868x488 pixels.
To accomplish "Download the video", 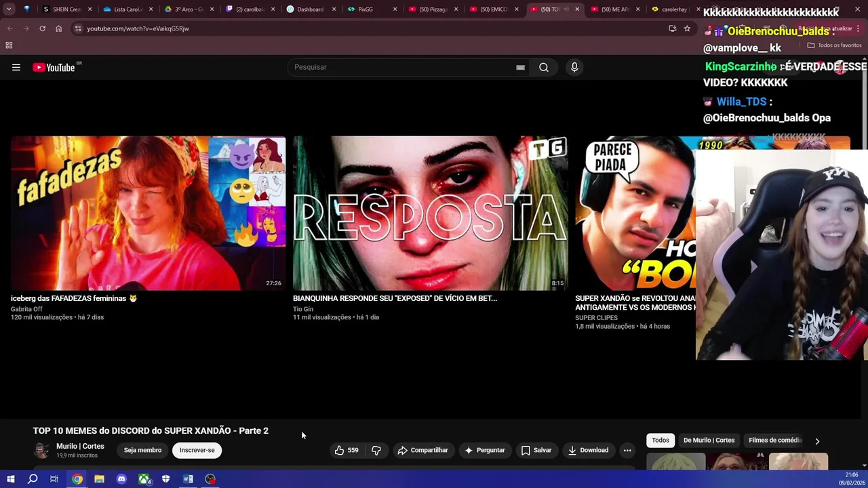I will point(588,450).
